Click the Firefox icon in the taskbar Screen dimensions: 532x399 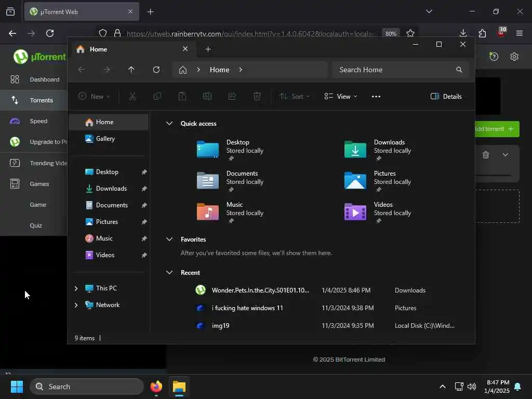pyautogui.click(x=156, y=387)
